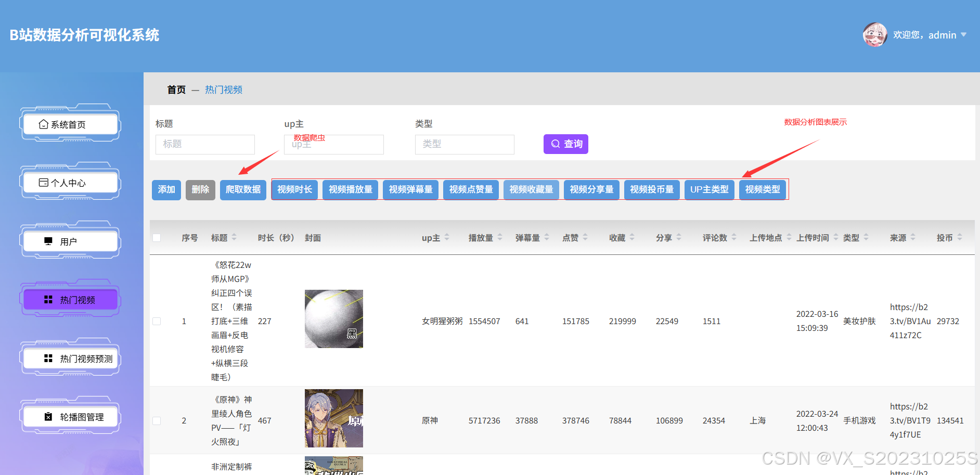
Task: Click the 爬取数据 button
Action: pos(243,190)
